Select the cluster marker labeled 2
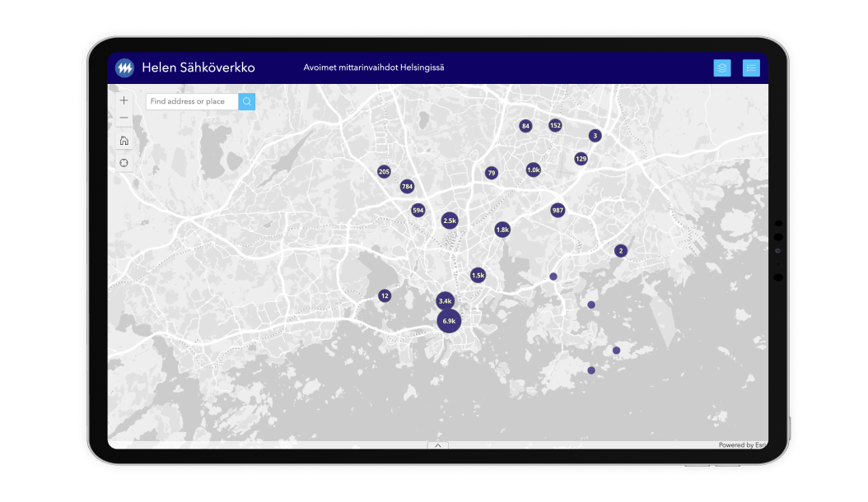This screenshot has width=868, height=502. point(621,251)
